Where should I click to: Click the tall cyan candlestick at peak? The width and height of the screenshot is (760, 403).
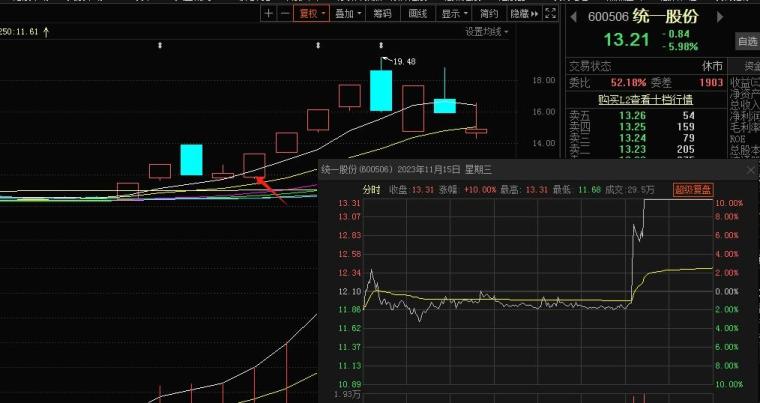[380, 90]
